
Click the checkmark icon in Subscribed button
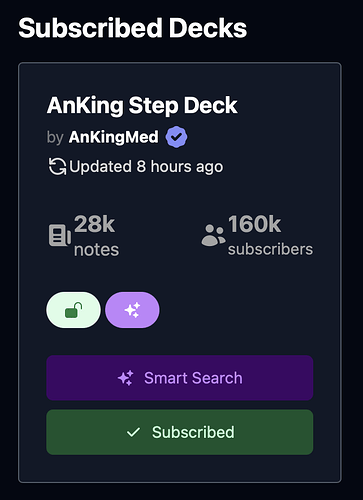tap(133, 432)
